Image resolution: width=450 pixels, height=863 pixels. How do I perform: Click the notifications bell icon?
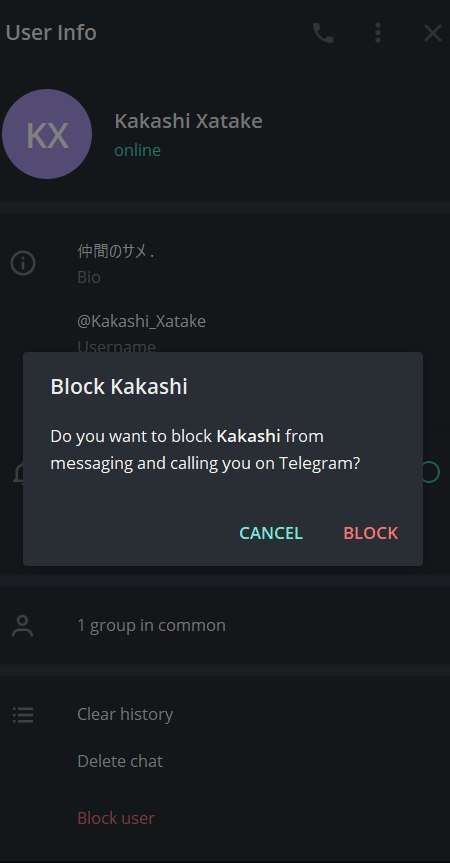[18, 472]
